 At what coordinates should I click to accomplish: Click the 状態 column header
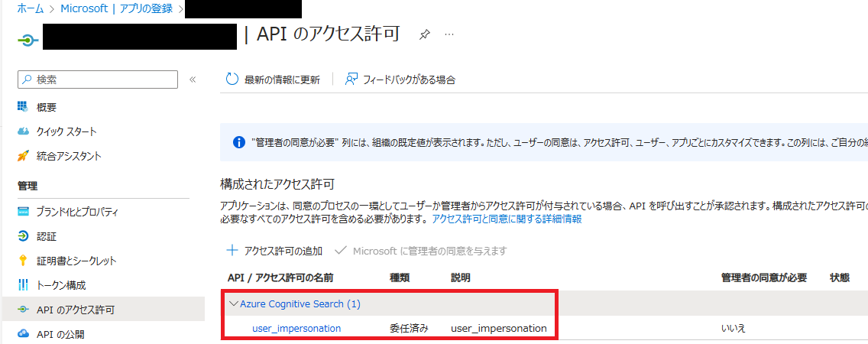click(x=840, y=277)
